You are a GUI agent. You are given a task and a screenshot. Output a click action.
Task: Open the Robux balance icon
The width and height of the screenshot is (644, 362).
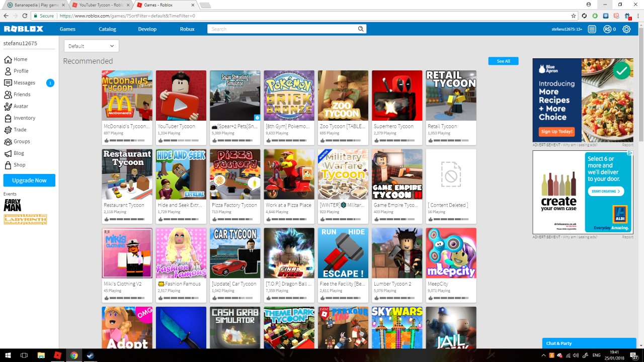(x=607, y=29)
